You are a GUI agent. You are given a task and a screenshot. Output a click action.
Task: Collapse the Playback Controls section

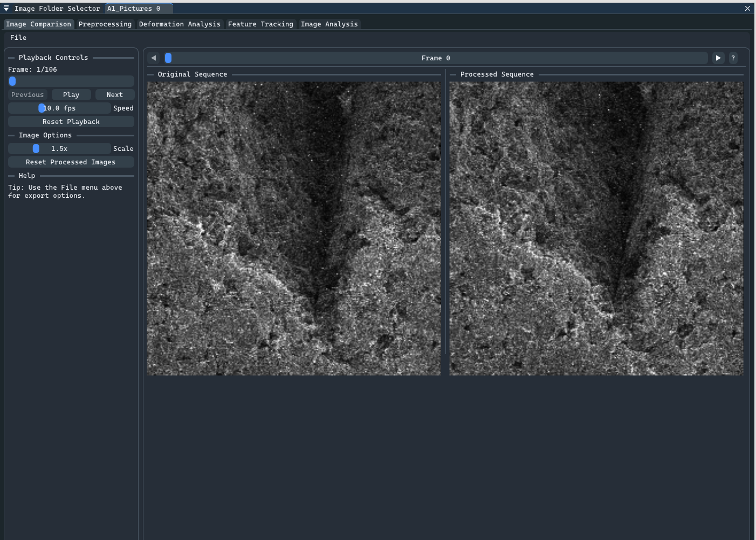pyautogui.click(x=11, y=57)
